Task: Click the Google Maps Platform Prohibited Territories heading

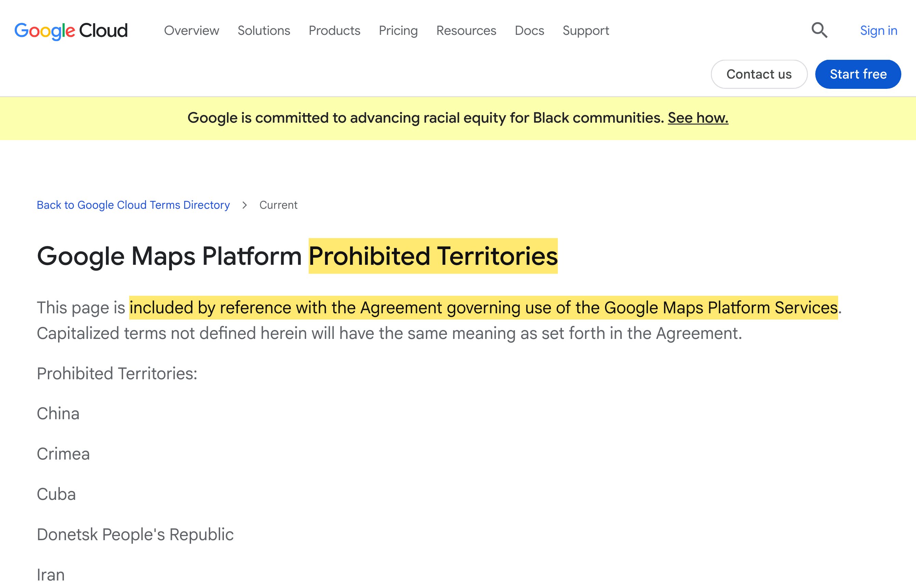Action: click(297, 256)
